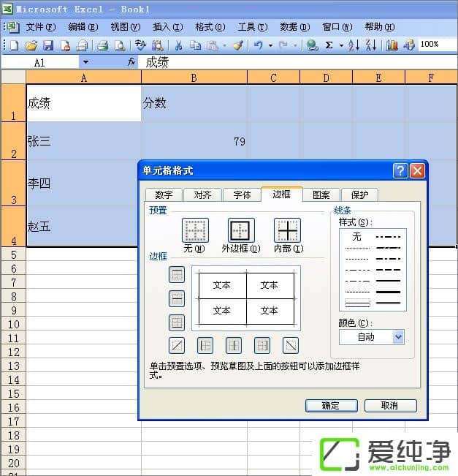Cut the selection with the scissors icon
Screen dimensions: 458x476
(179, 45)
